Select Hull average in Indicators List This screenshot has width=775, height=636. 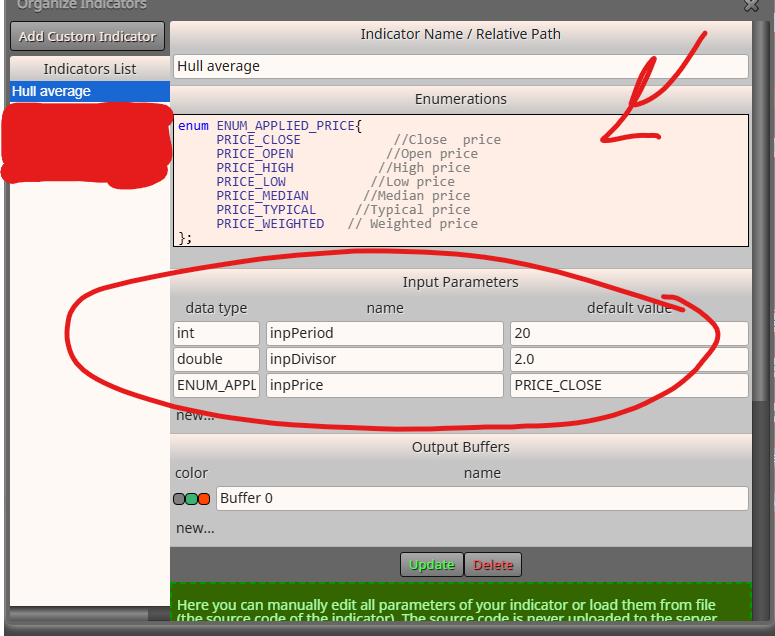(89, 91)
